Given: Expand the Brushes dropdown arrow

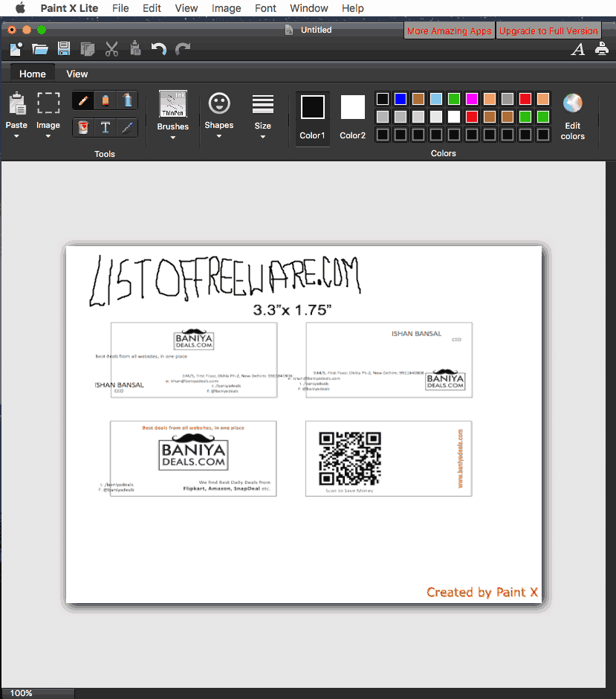Looking at the screenshot, I should click(x=173, y=138).
